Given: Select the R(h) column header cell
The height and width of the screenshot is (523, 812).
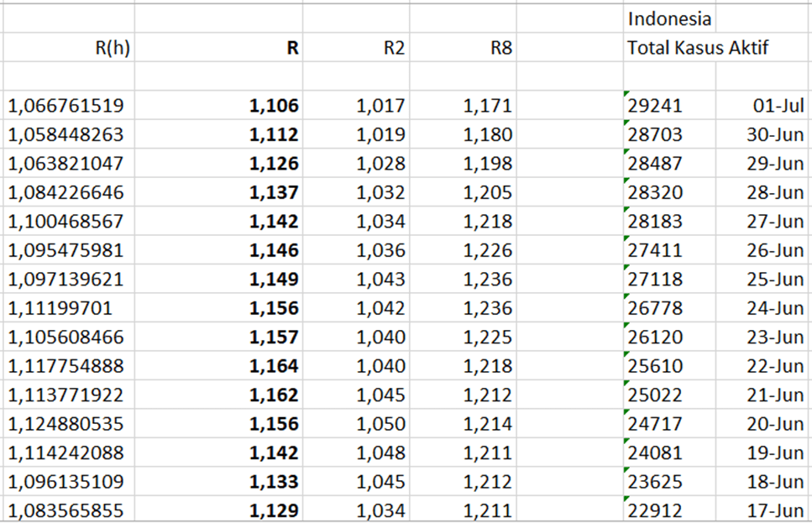Looking at the screenshot, I should [67, 48].
